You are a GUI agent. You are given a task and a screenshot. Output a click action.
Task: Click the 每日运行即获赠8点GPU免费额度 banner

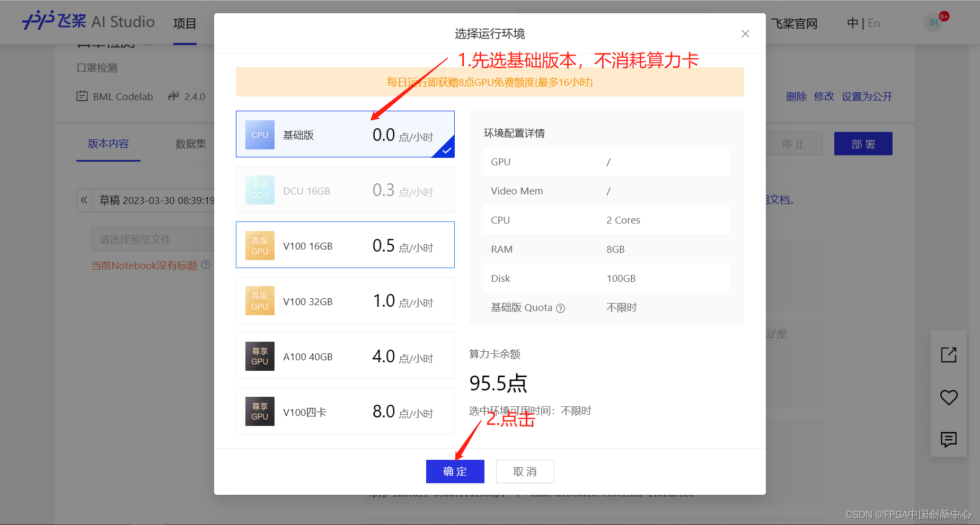(x=490, y=82)
